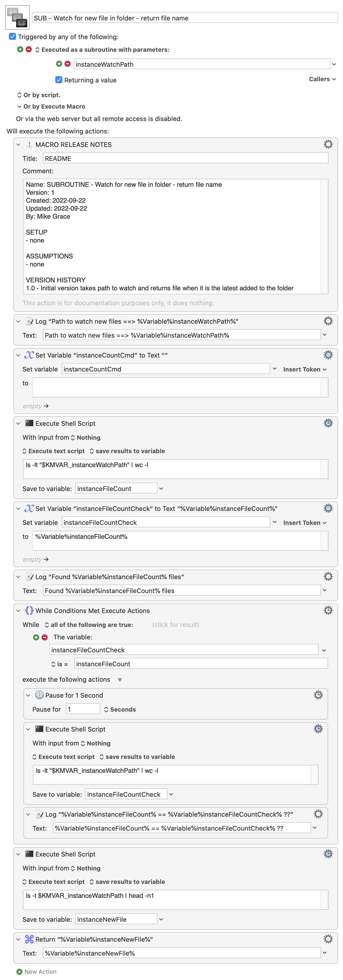Viewport: 343px width, 980px height.
Task: Change the 'is =' comparison operator
Action: tap(59, 664)
